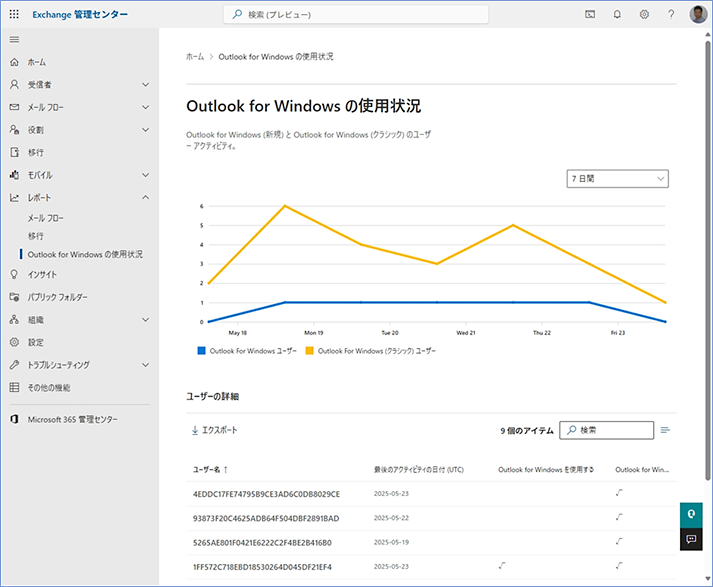Click the 2025-05-22 date cell
Image resolution: width=713 pixels, height=587 pixels.
pyautogui.click(x=391, y=518)
